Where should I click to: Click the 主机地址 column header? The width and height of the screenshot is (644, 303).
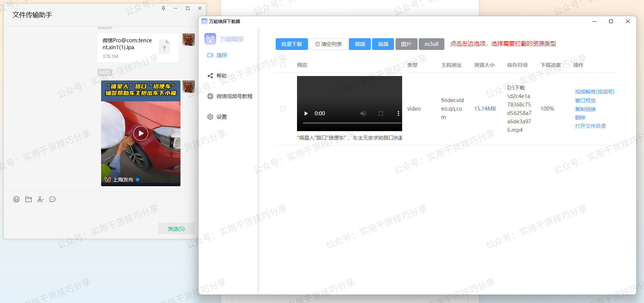pos(451,65)
